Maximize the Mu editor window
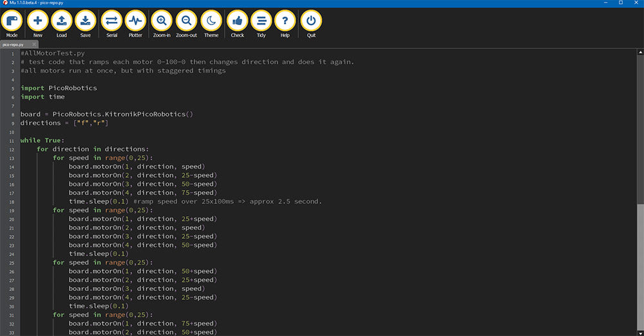 click(x=621, y=3)
